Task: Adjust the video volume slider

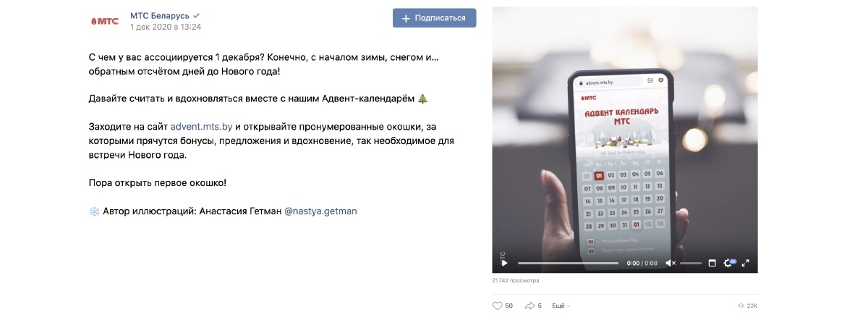Action: pyautogui.click(x=691, y=263)
